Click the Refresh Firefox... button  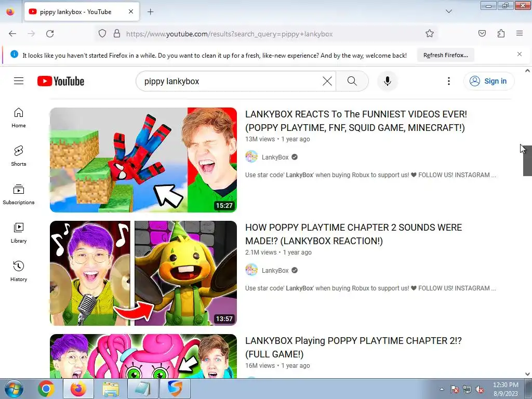pos(445,55)
